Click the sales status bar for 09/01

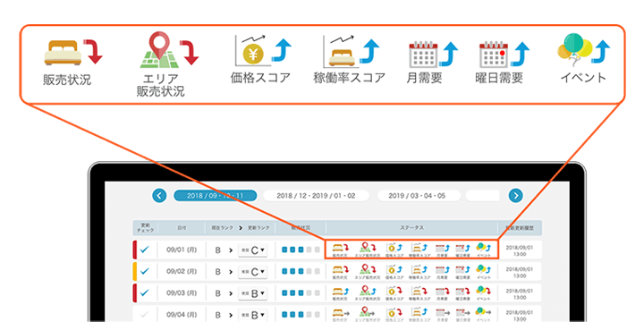300,250
